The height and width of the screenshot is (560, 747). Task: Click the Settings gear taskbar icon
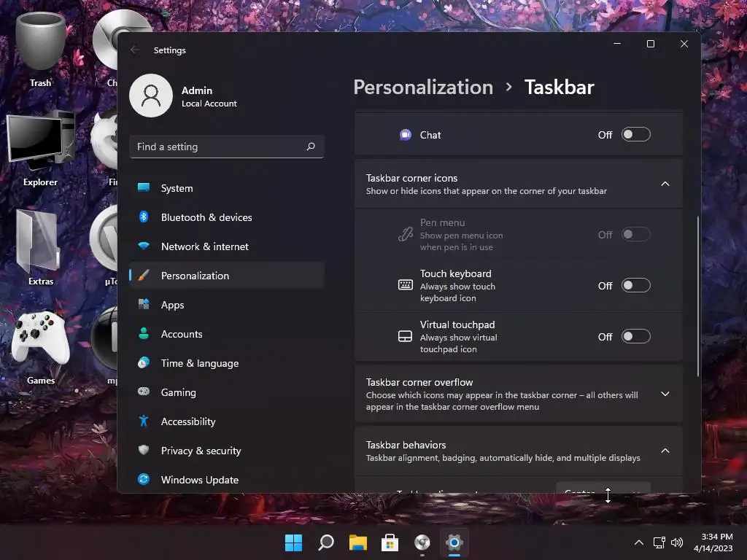pyautogui.click(x=454, y=542)
